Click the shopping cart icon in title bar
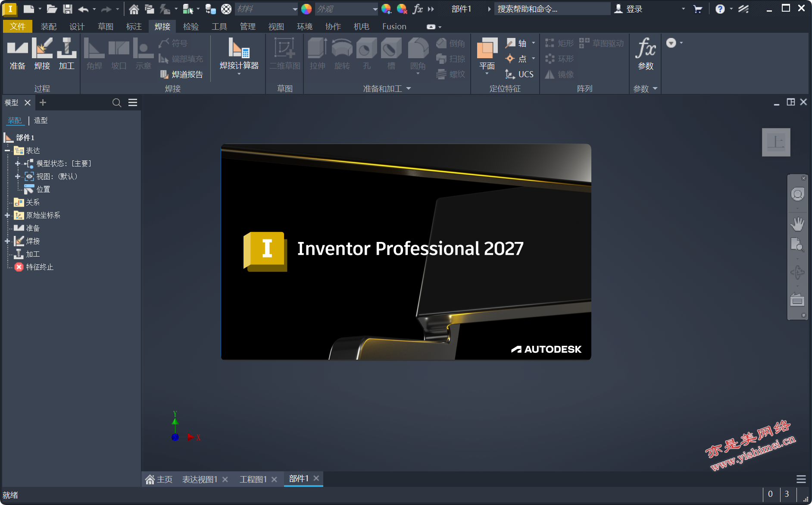The image size is (812, 505). click(x=698, y=9)
